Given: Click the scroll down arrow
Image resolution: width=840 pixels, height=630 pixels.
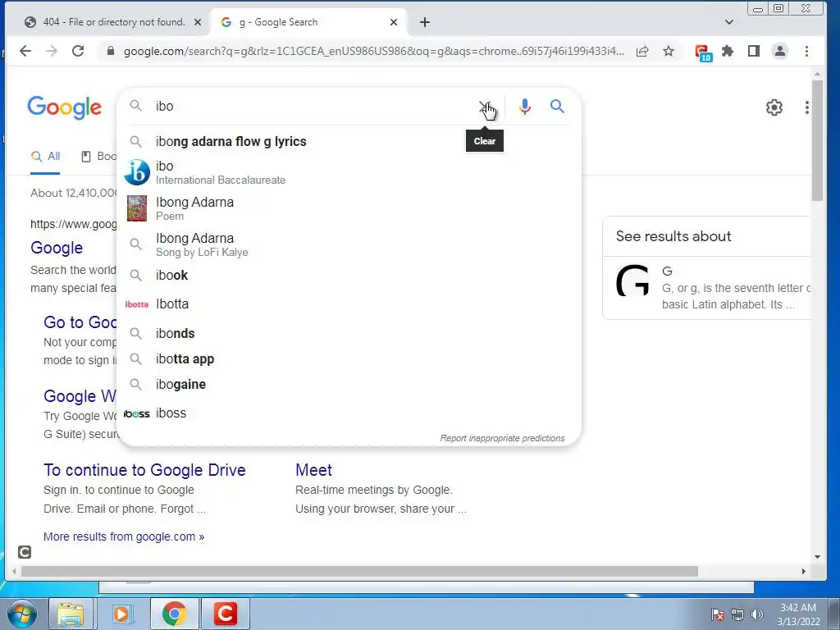Looking at the screenshot, I should 817,557.
